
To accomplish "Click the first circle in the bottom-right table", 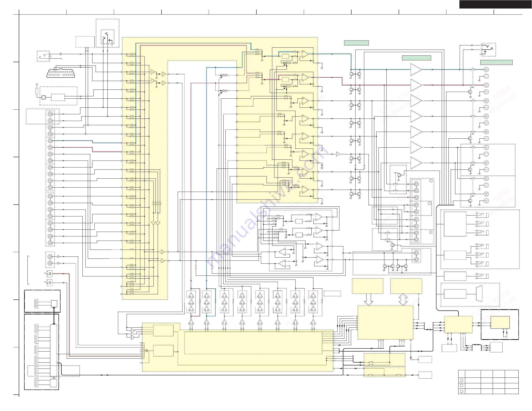I will 462,380.
